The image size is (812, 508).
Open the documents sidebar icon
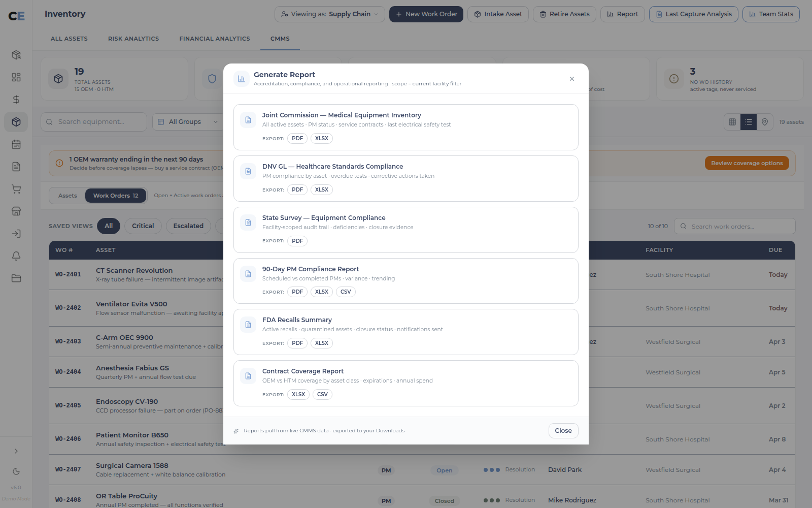pos(16,167)
